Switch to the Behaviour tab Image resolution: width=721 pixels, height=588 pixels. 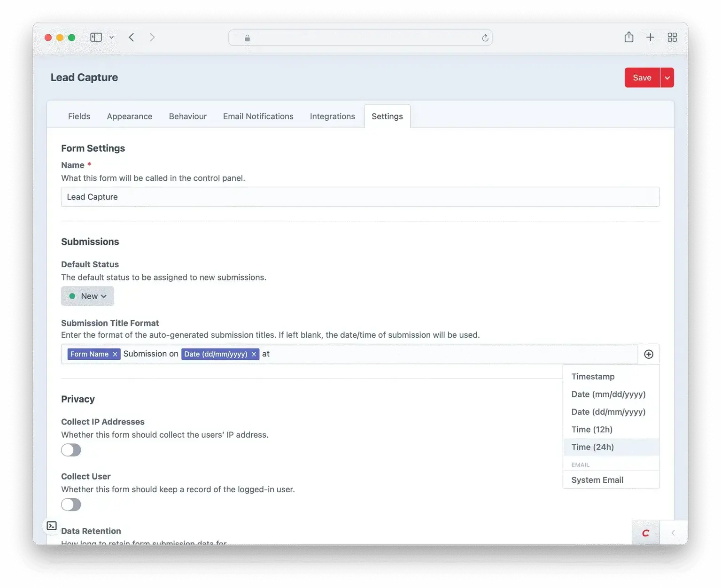coord(187,116)
